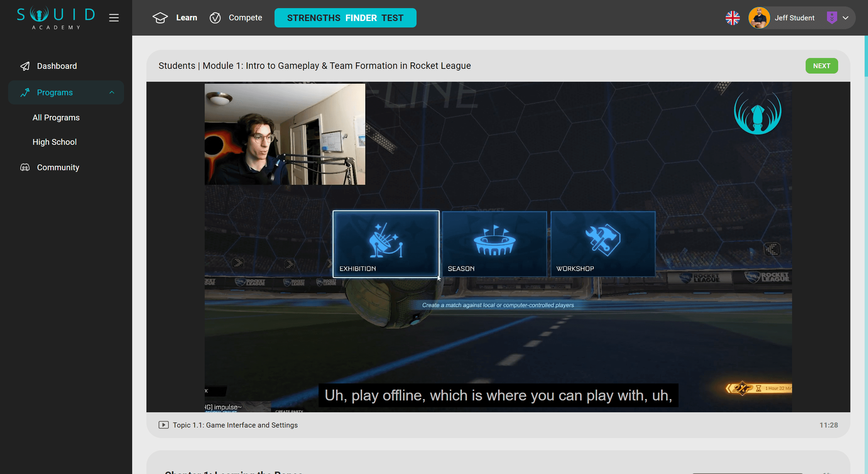
Task: Click the Workshop tile in the video
Action: (x=603, y=244)
